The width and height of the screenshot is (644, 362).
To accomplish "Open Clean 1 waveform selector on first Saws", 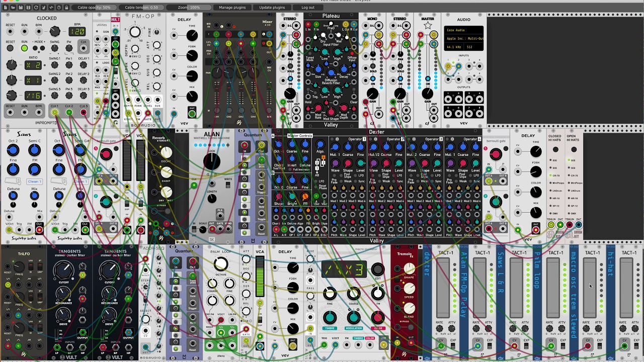I will tap(35, 182).
